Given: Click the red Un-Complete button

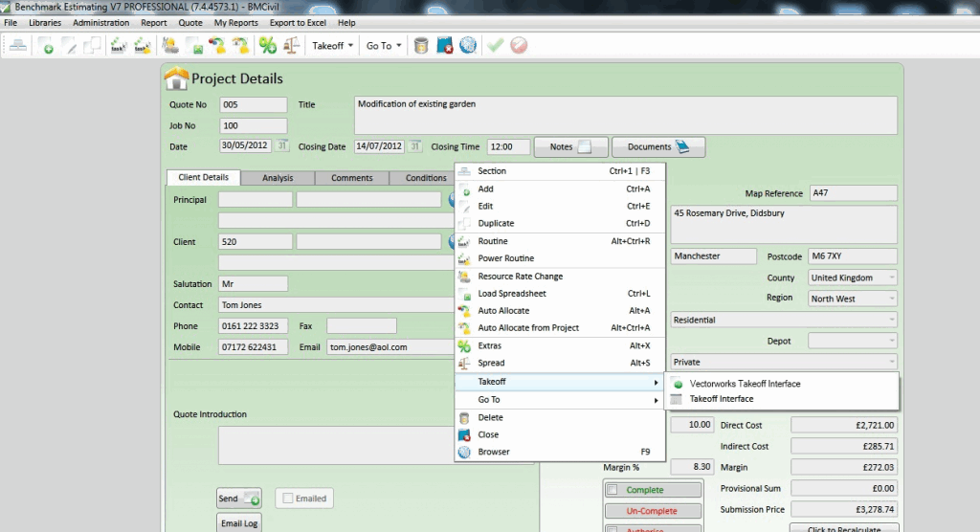Looking at the screenshot, I should click(652, 511).
